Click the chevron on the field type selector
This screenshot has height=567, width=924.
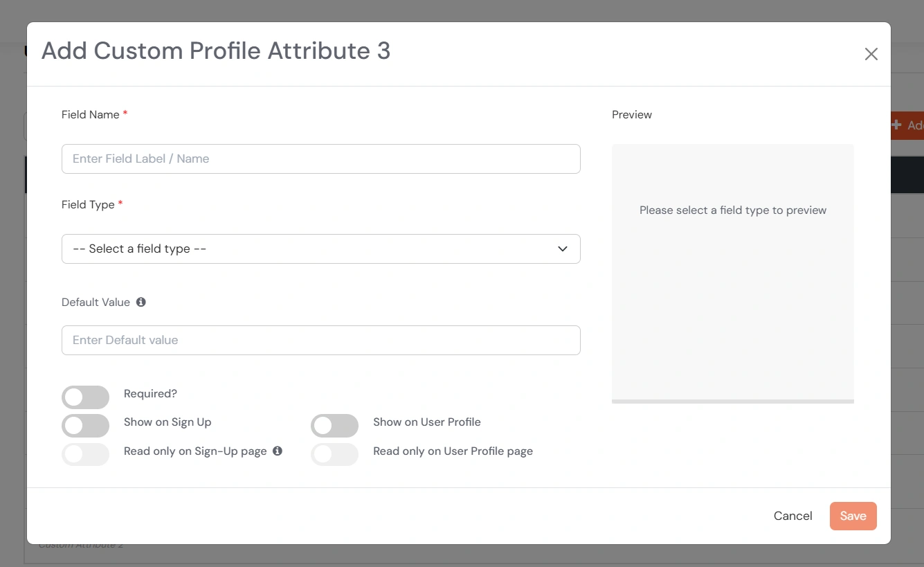(x=563, y=249)
